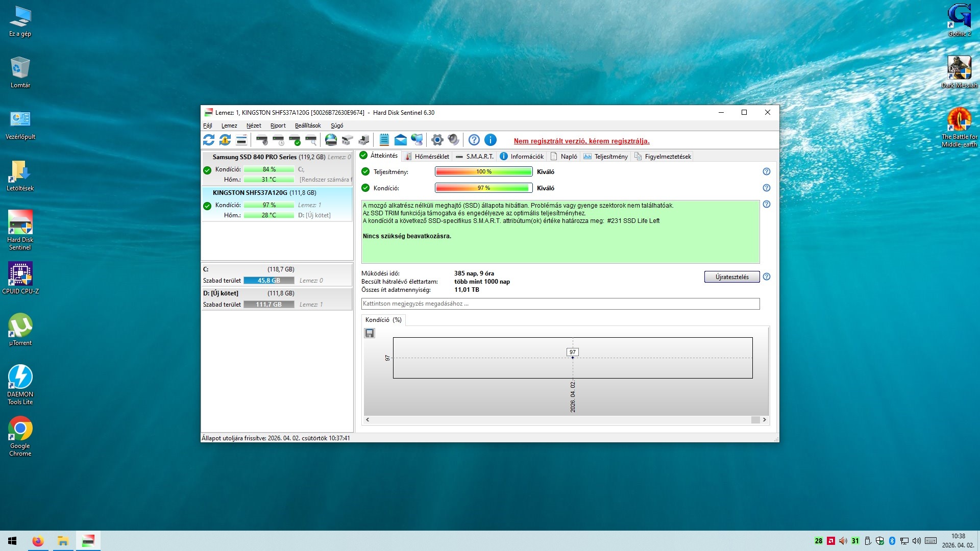
Task: Open settings via the gear toolbar icon
Action: pyautogui.click(x=437, y=140)
